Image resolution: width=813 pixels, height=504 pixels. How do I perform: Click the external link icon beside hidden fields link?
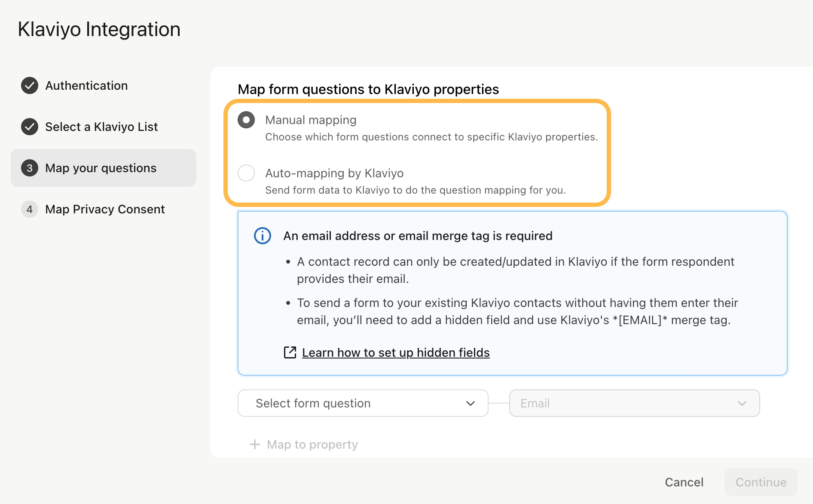[290, 352]
